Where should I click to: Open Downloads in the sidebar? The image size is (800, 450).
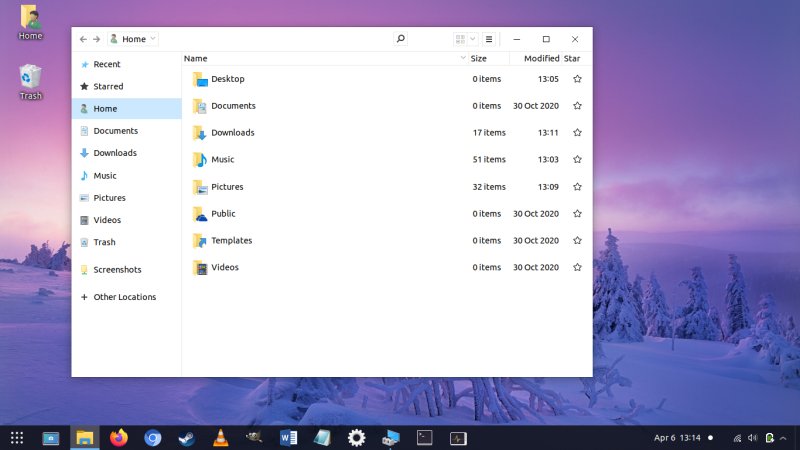tap(127, 153)
